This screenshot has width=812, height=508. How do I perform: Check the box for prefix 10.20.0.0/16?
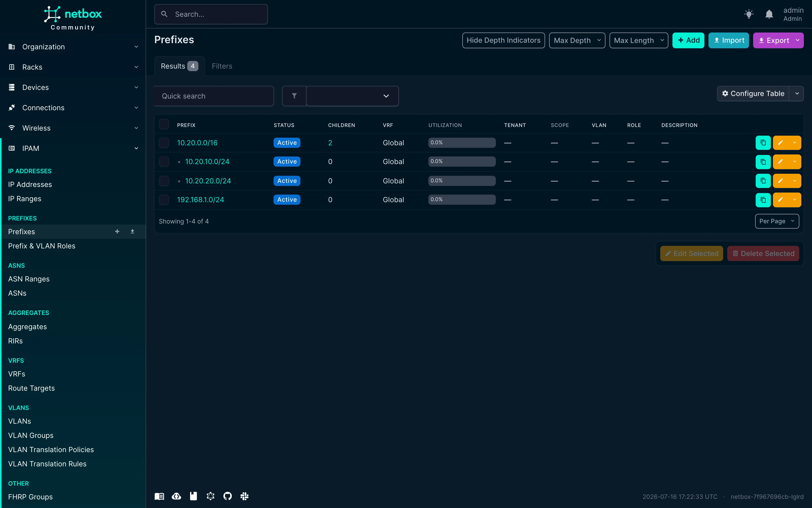164,143
